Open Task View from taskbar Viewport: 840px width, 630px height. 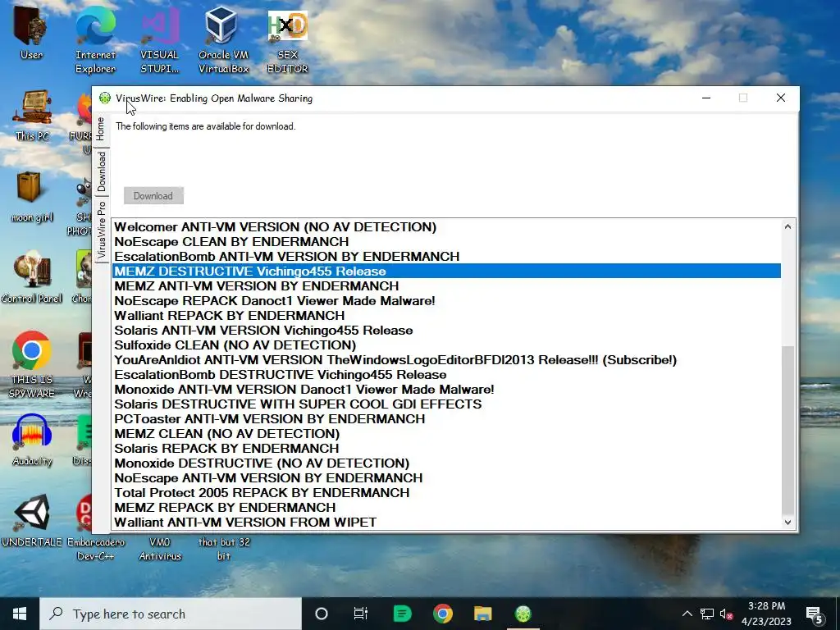361,614
